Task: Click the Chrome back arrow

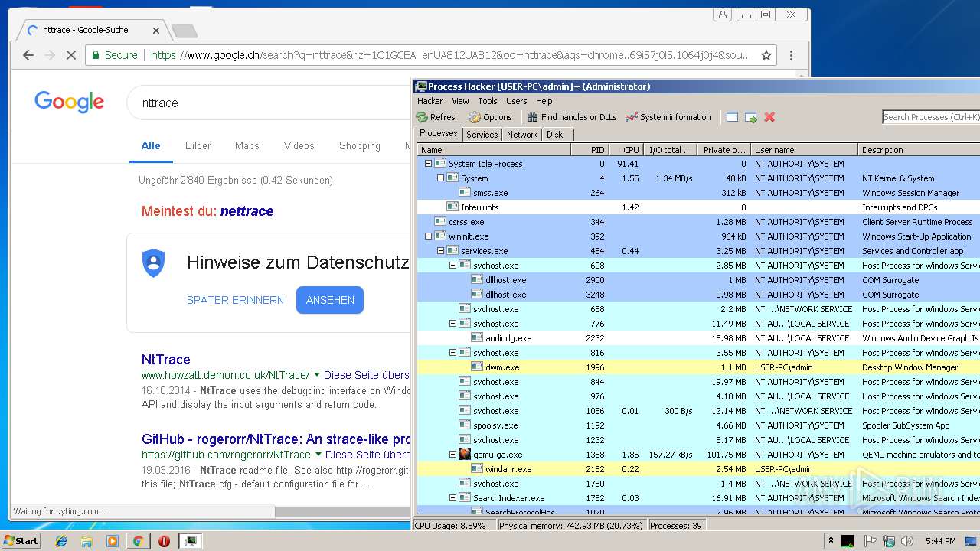Action: pos(28,55)
